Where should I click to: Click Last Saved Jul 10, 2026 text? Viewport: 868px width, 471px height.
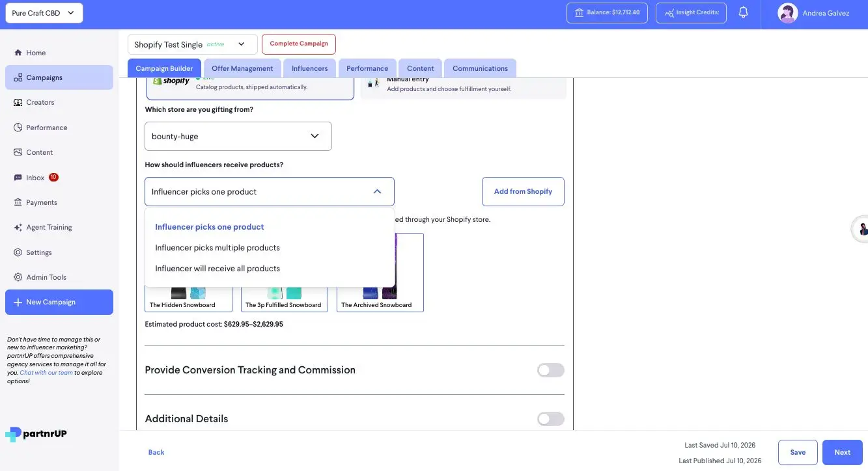pyautogui.click(x=720, y=446)
